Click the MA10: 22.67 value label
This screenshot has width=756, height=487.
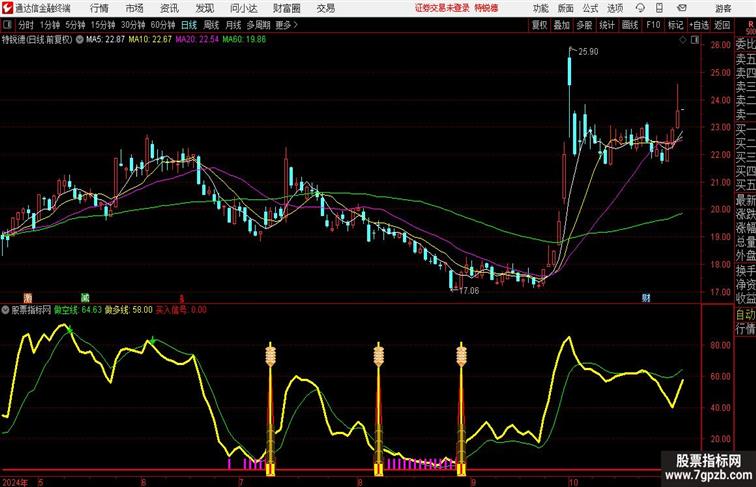pos(150,40)
